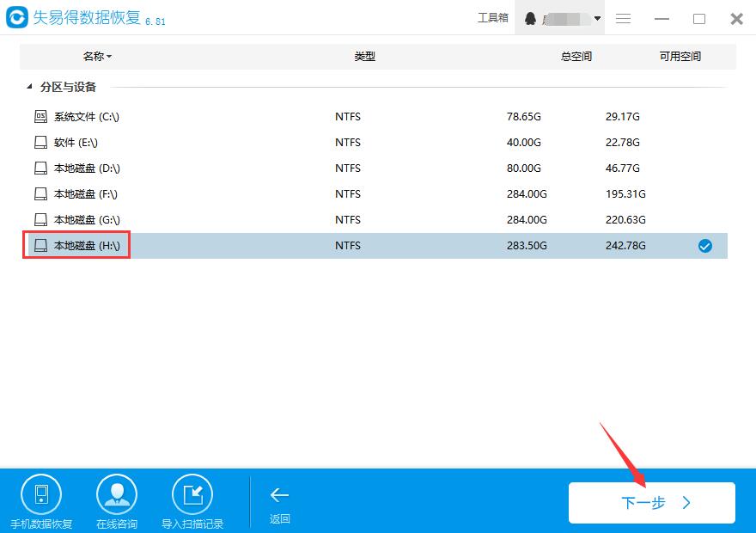Click the 242.78G free space value

[x=625, y=246]
